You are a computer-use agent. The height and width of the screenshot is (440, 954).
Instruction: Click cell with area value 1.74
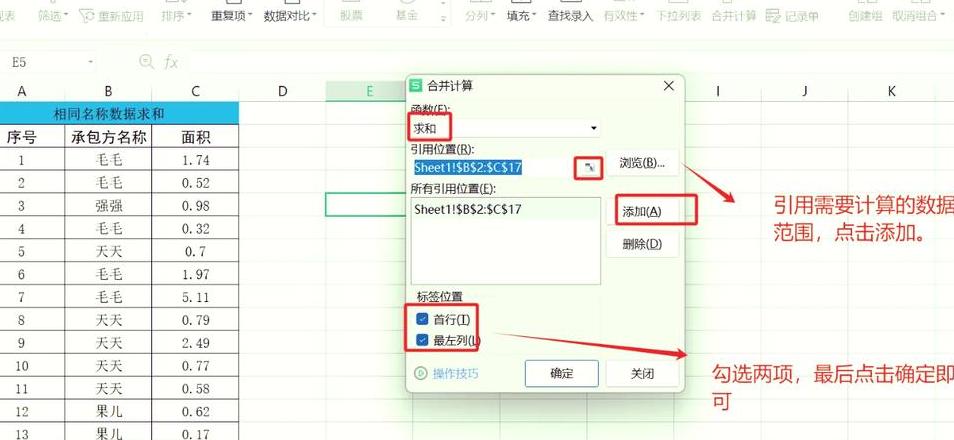pos(195,160)
